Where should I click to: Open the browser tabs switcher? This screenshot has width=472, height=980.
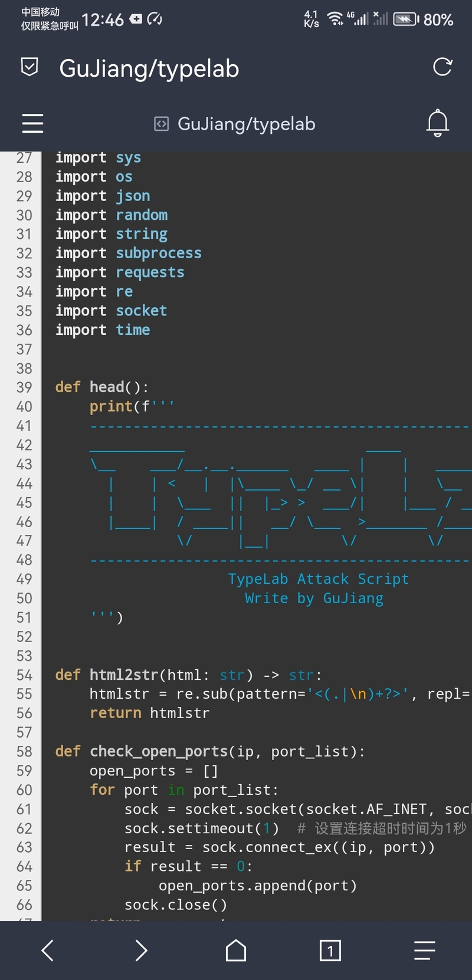tap(330, 950)
